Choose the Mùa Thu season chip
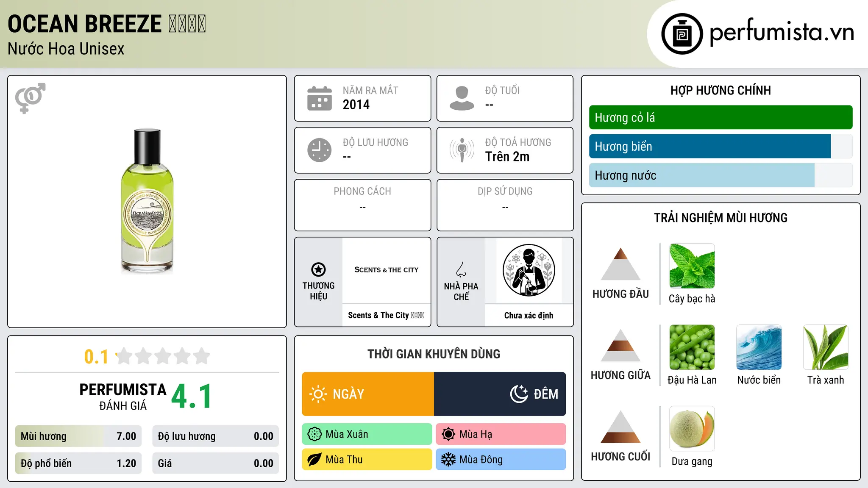This screenshot has height=488, width=868. click(x=367, y=460)
